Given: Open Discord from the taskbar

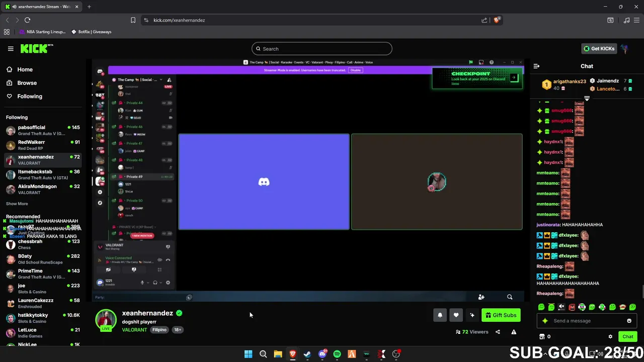Looking at the screenshot, I should pyautogui.click(x=323, y=354).
